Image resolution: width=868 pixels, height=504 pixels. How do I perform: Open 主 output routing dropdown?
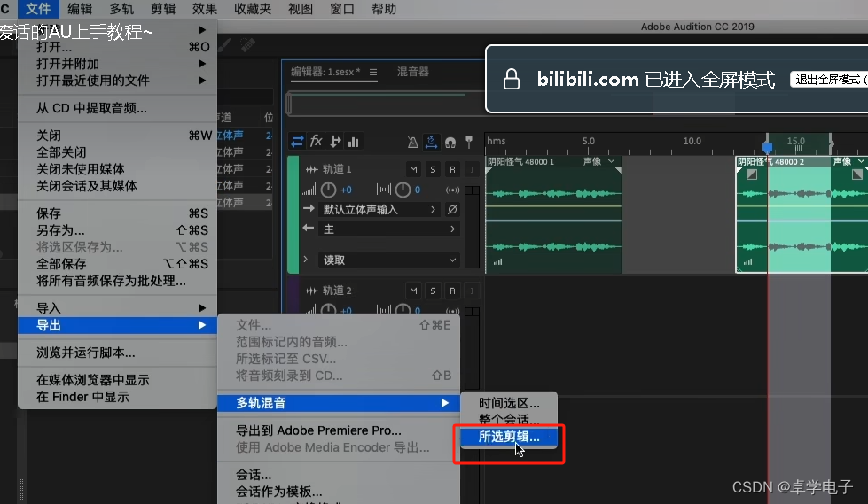coord(389,229)
